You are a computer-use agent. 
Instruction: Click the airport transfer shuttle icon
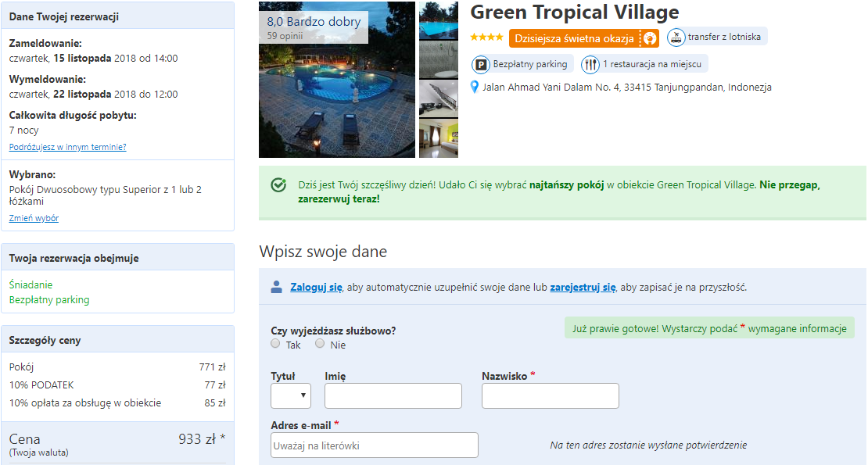coord(676,37)
